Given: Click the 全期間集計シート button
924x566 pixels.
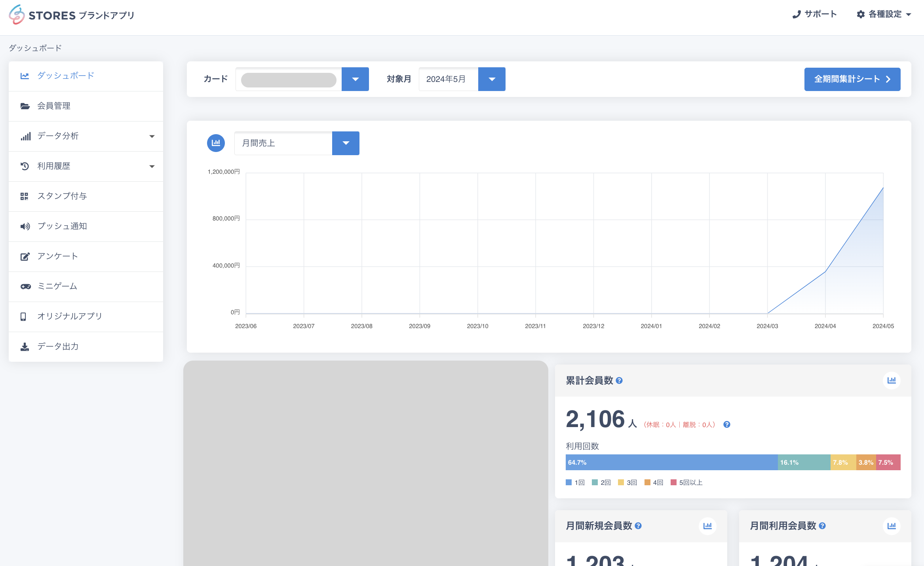Looking at the screenshot, I should coord(852,79).
